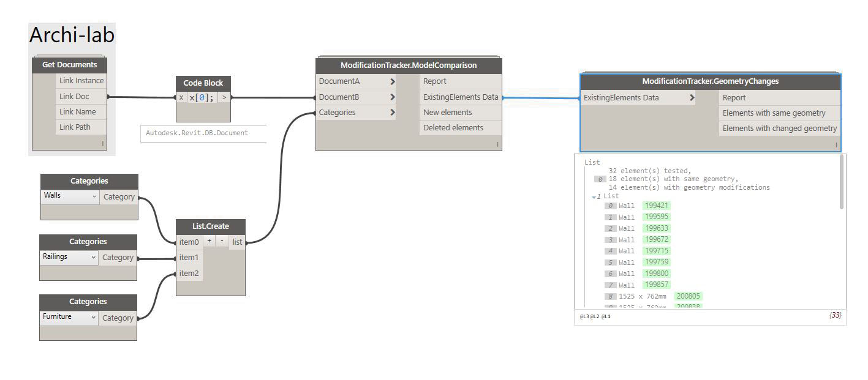Screen dimensions: 868x380
Task: Open the Railings category dropdown
Action: coord(93,257)
